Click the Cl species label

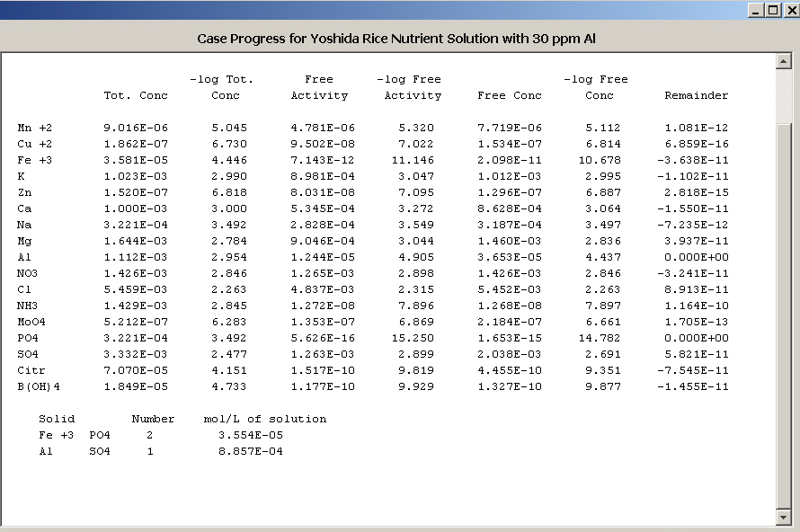[24, 289]
